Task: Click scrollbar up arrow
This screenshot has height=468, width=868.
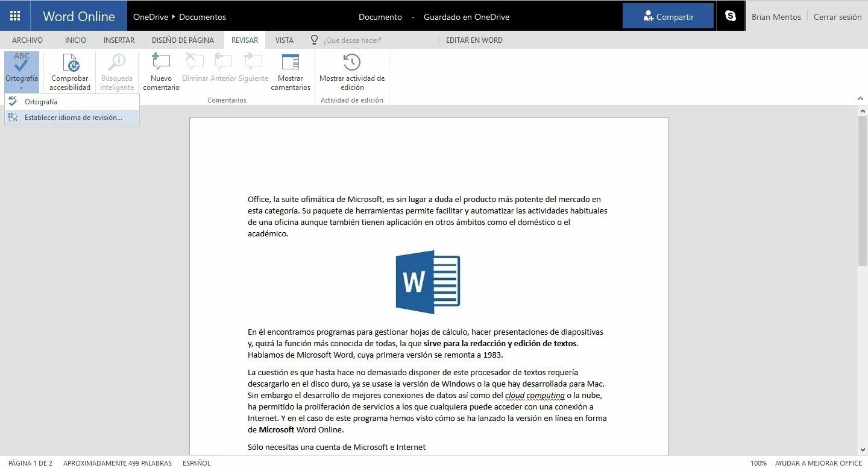Action: click(863, 110)
